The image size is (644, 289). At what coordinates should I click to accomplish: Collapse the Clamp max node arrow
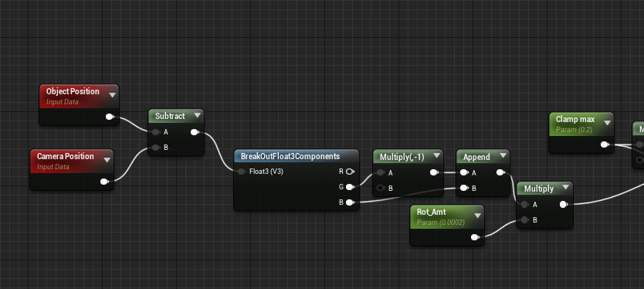[x=607, y=123]
